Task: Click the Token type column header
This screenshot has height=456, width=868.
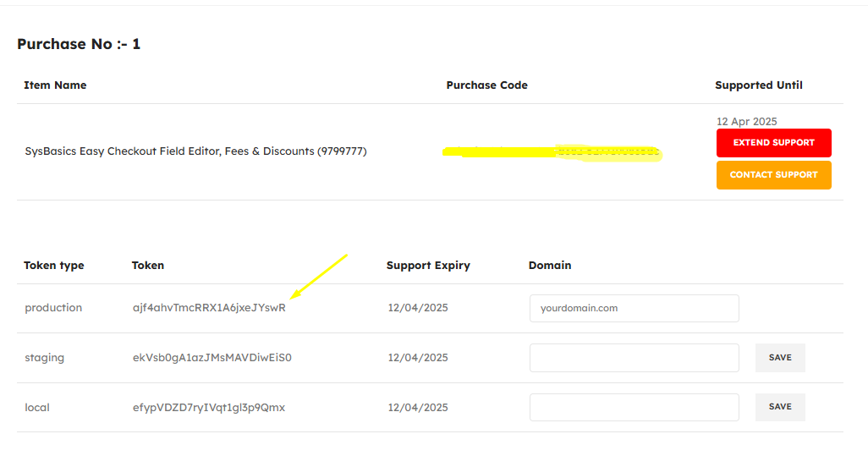Action: (x=53, y=265)
